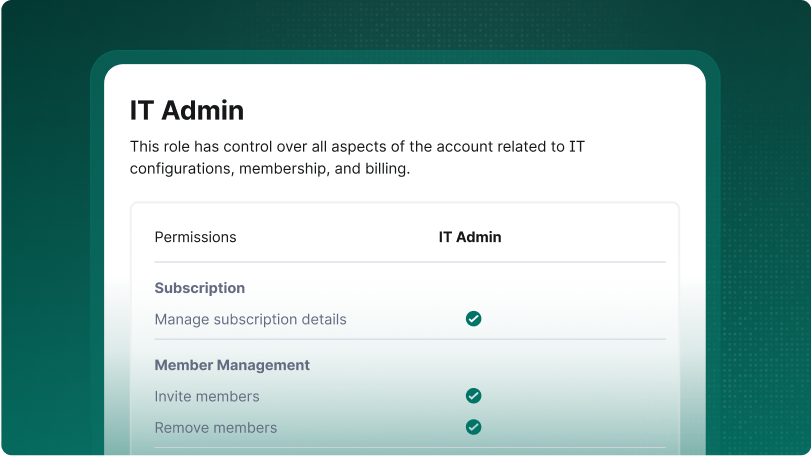Click the role description paragraph
Image resolution: width=811 pixels, height=456 pixels.
(x=357, y=158)
